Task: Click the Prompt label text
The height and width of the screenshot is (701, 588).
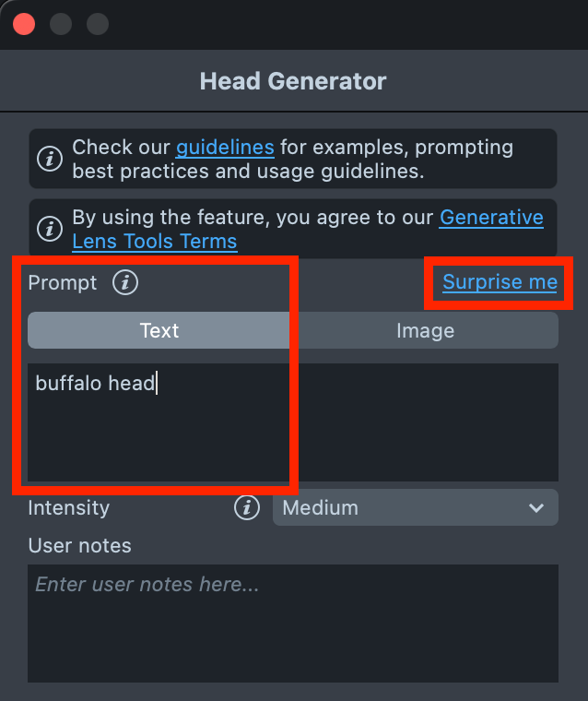Action: (63, 282)
